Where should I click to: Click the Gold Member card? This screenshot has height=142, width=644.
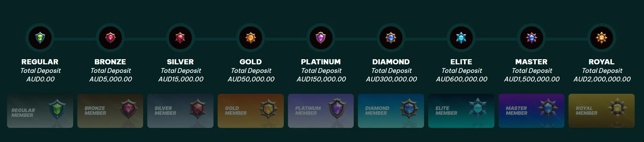[251, 111]
